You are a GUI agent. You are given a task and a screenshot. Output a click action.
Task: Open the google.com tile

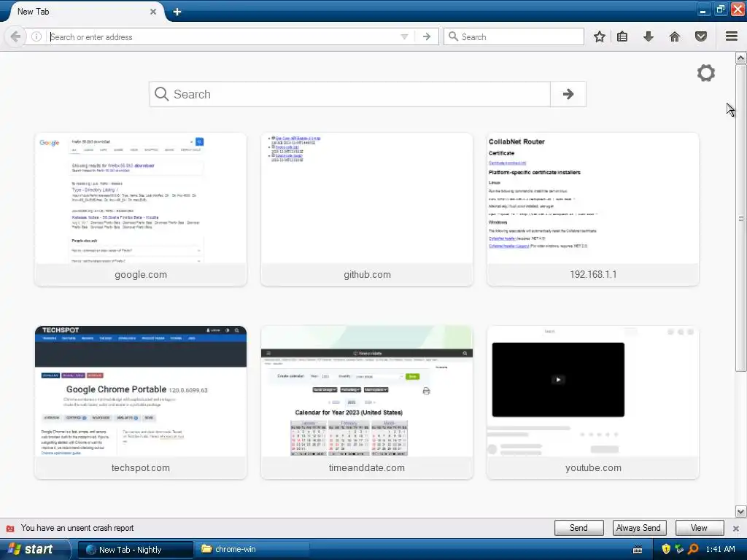point(141,209)
